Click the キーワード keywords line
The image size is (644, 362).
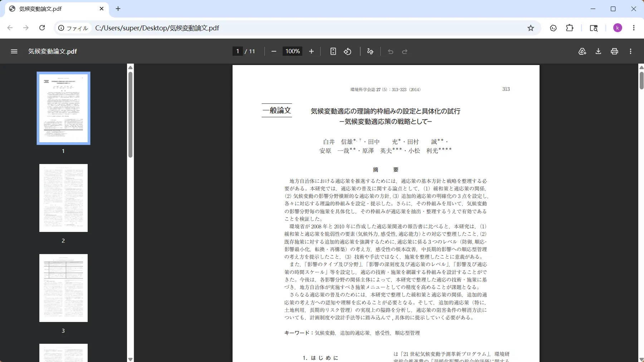[x=352, y=333]
